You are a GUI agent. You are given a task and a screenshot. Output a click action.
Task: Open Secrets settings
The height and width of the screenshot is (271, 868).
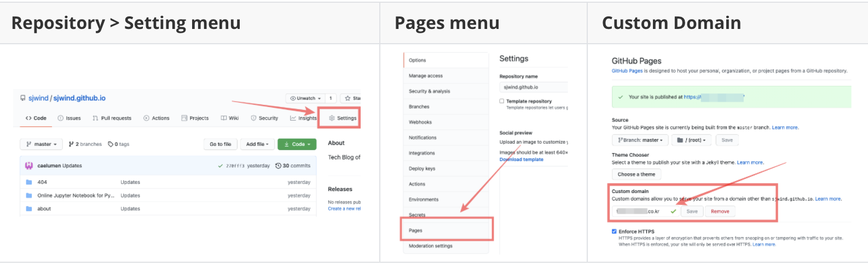445,215
